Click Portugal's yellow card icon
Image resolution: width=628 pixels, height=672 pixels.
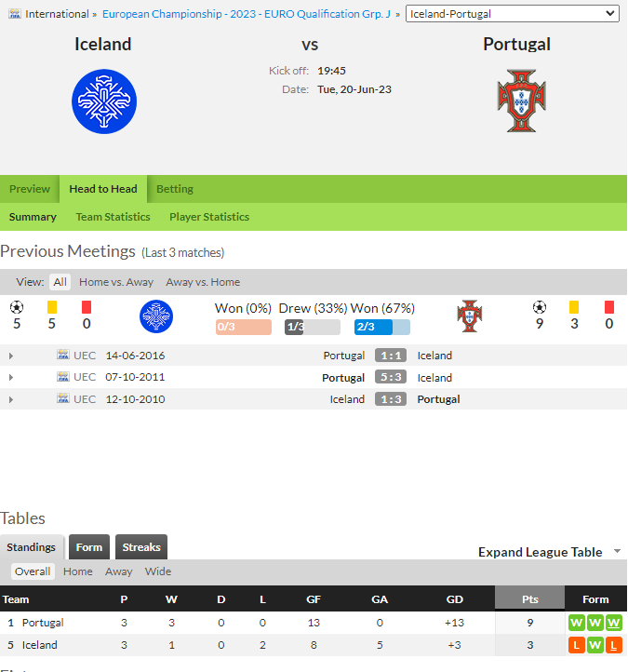(574, 307)
